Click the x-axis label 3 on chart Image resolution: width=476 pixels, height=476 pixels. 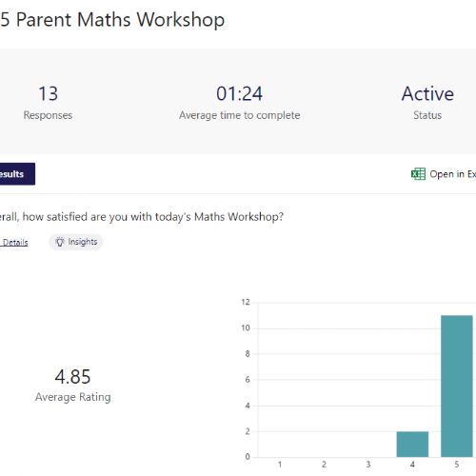click(x=368, y=465)
